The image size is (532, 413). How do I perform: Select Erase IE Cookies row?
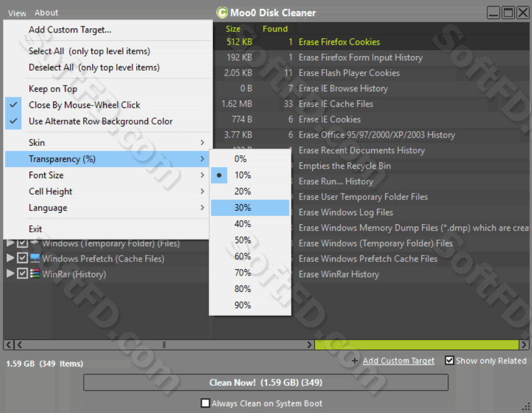[371, 119]
